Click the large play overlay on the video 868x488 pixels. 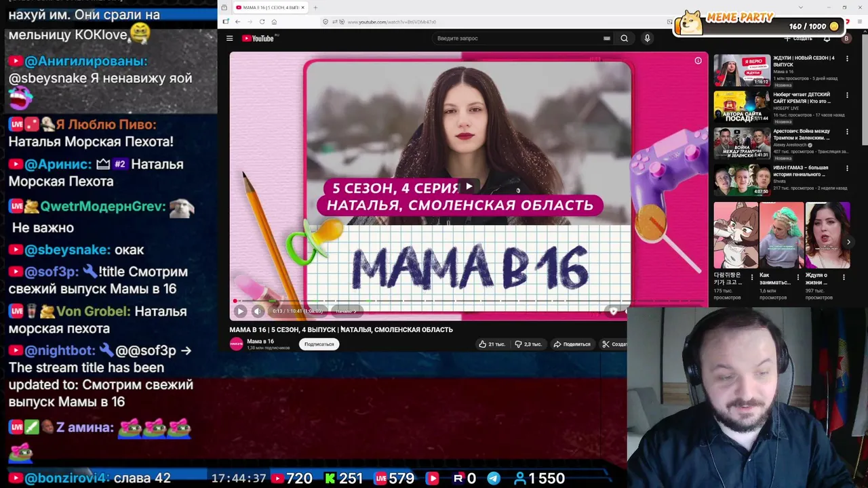pos(469,186)
